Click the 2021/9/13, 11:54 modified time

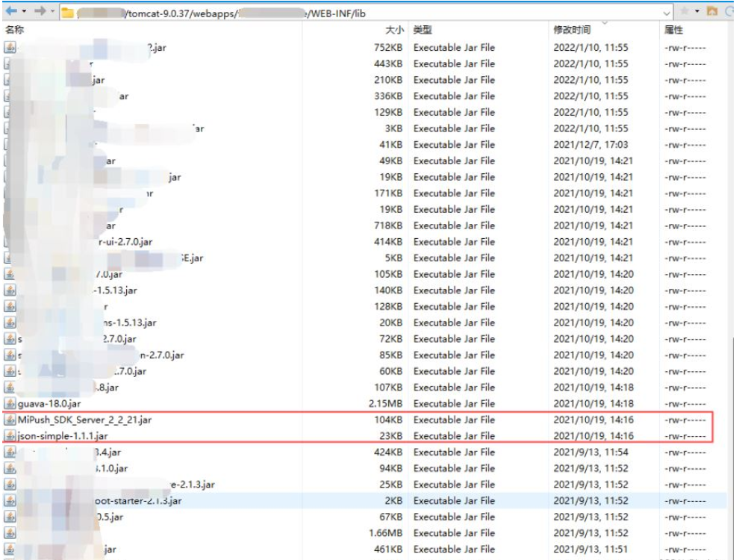(x=590, y=452)
